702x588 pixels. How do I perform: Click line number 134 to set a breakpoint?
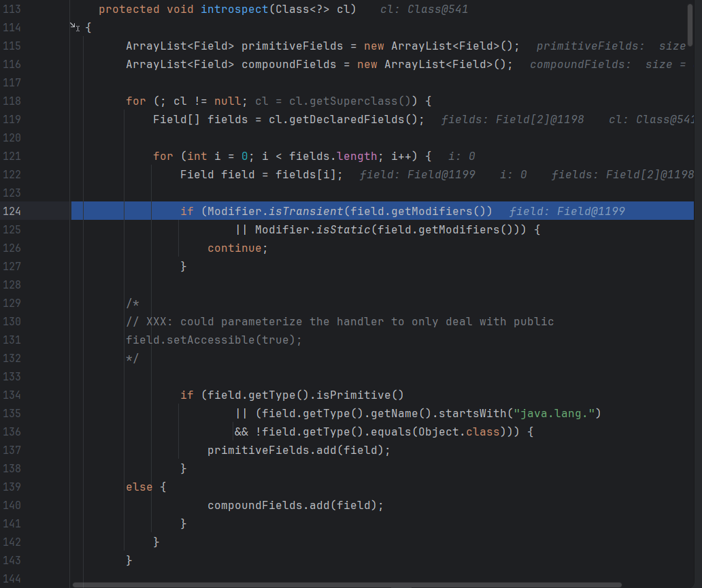(12, 395)
